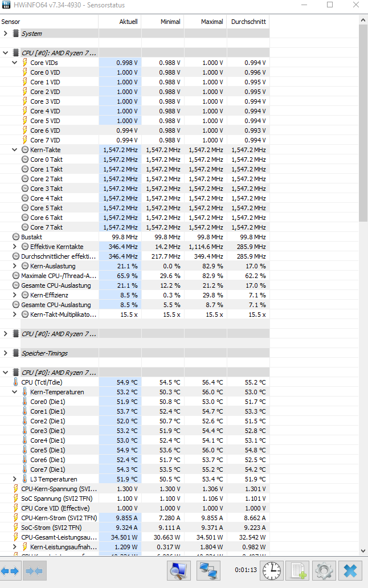
Task: Click chip icon beside System group
Action: tap(16, 34)
